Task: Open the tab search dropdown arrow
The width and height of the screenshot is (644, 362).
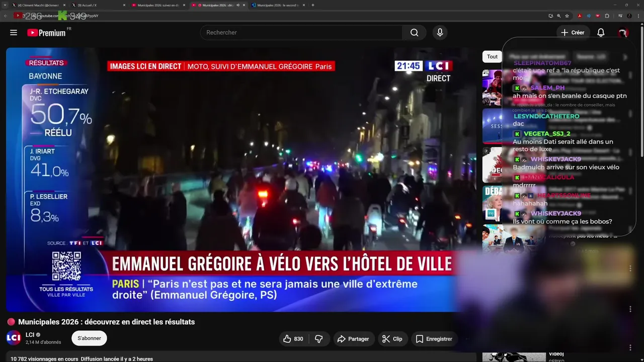Action: pos(6,5)
